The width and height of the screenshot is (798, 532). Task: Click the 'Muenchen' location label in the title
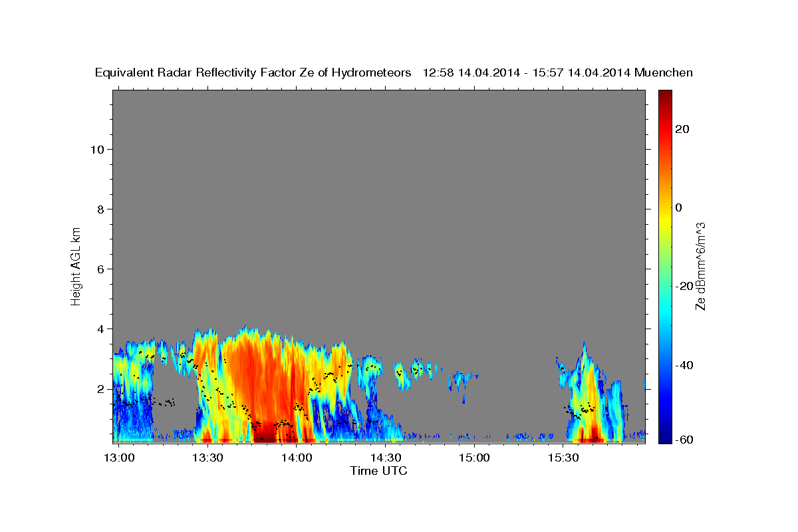tap(664, 72)
